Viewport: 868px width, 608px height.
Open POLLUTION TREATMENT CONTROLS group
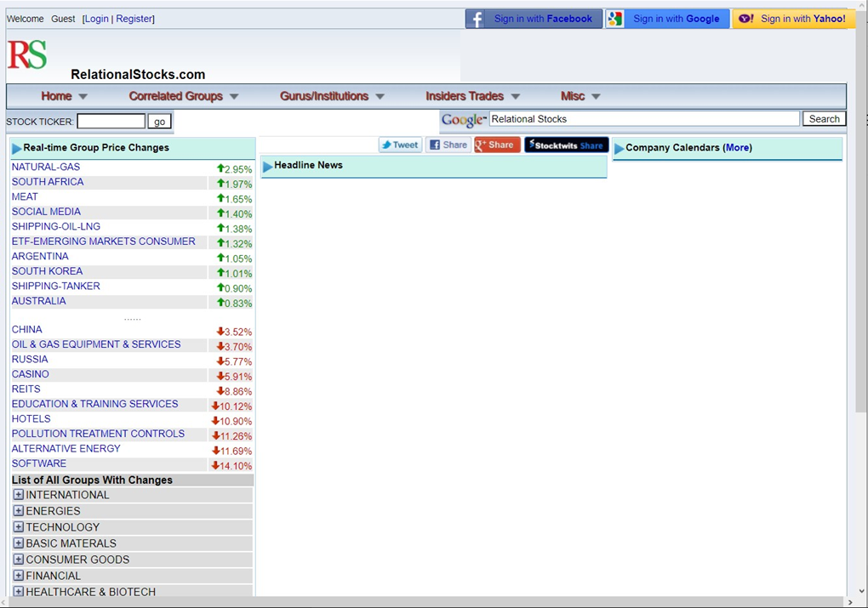click(98, 435)
